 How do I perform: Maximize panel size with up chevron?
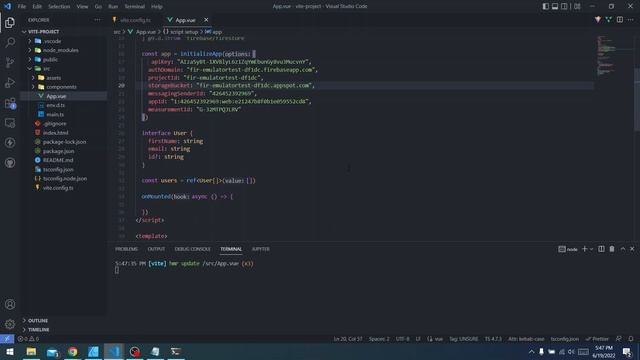point(623,249)
